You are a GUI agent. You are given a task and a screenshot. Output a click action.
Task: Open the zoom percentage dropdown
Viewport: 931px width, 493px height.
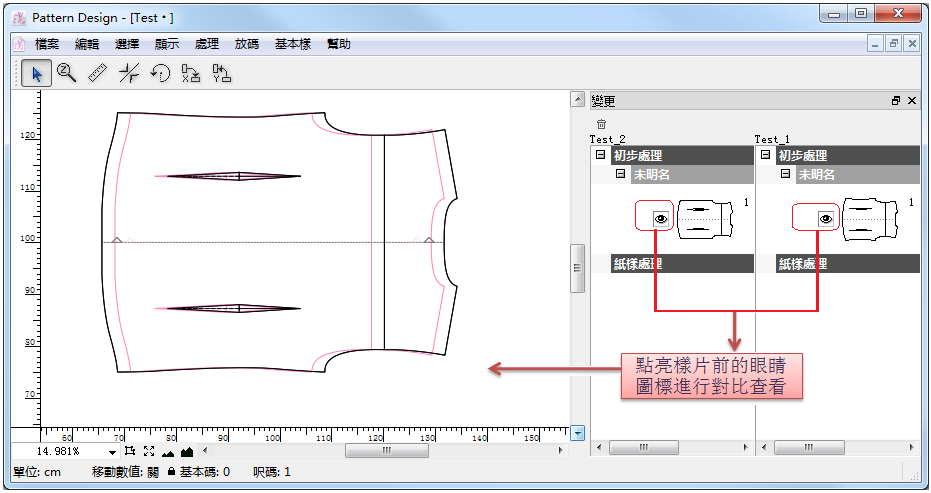(x=112, y=453)
